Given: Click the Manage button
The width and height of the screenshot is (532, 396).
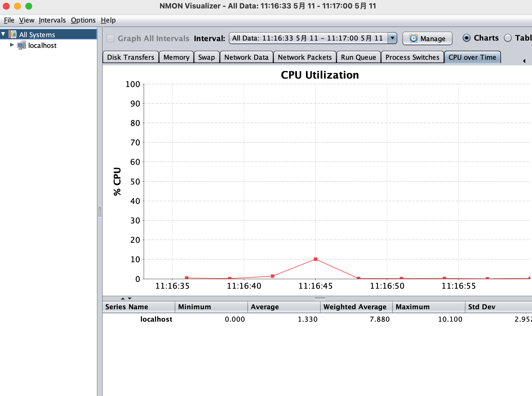Looking at the screenshot, I should coord(427,38).
